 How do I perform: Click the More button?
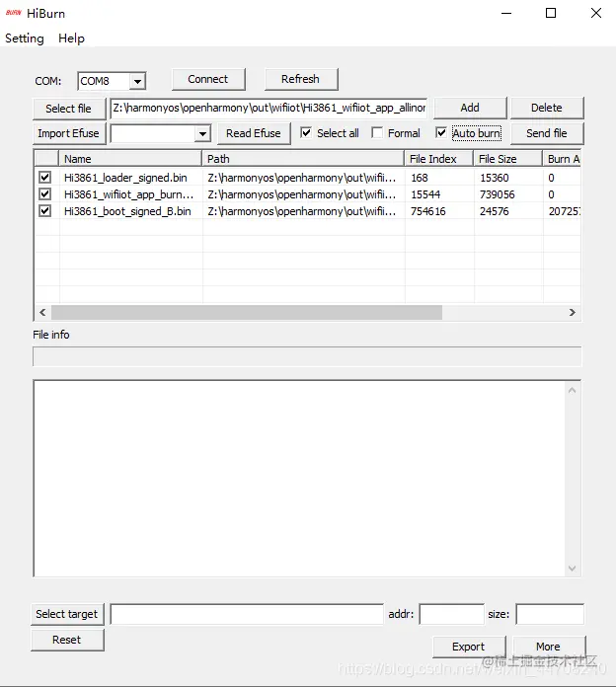(549, 648)
